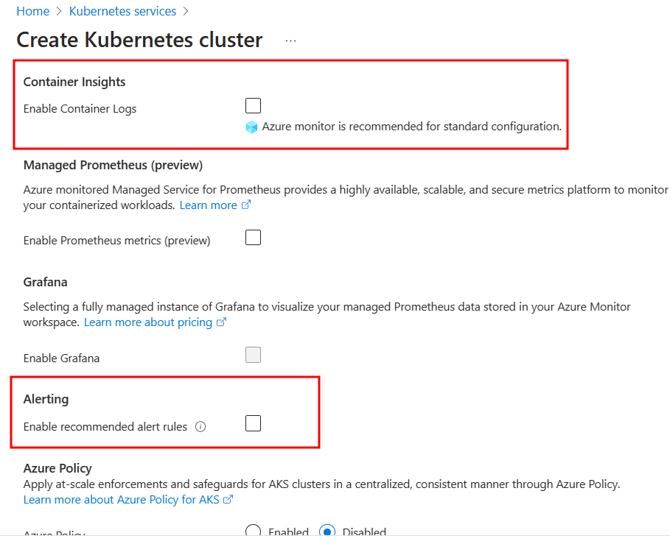Select the Disabled Azure Policy radio button
The height and width of the screenshot is (544, 670).
(x=327, y=532)
